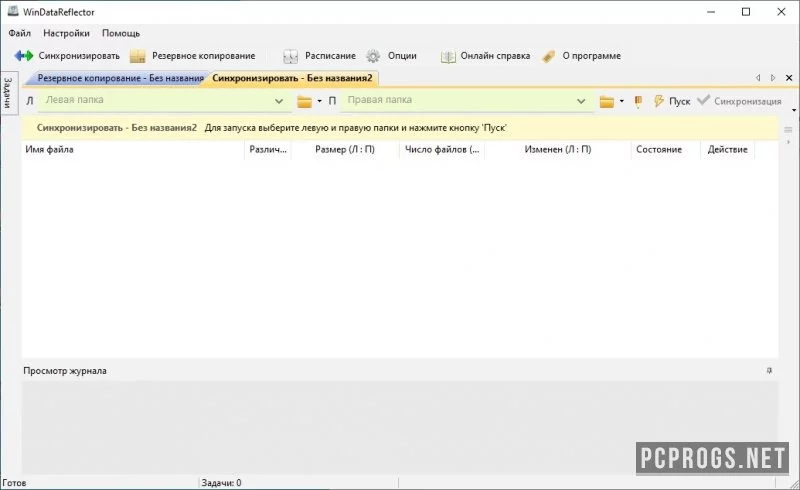Screen dimensions: 800x490
Task: Sort by Размер (Л : П) column
Action: click(345, 150)
